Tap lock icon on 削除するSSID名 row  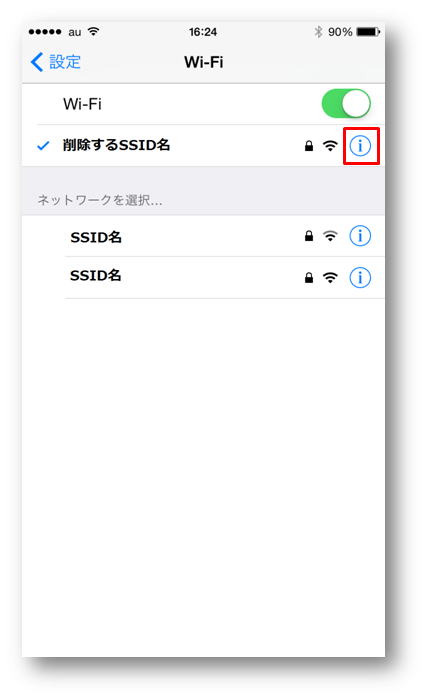coord(309,146)
